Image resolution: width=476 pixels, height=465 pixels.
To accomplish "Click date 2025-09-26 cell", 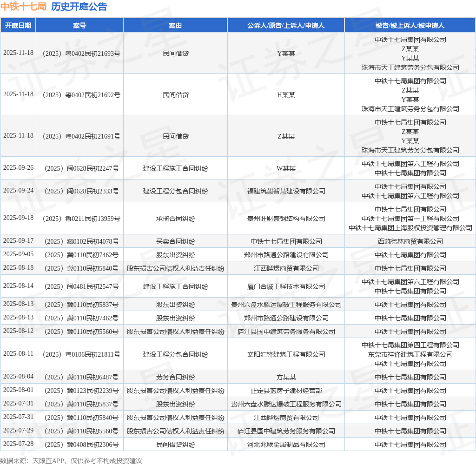I will coord(18,168).
